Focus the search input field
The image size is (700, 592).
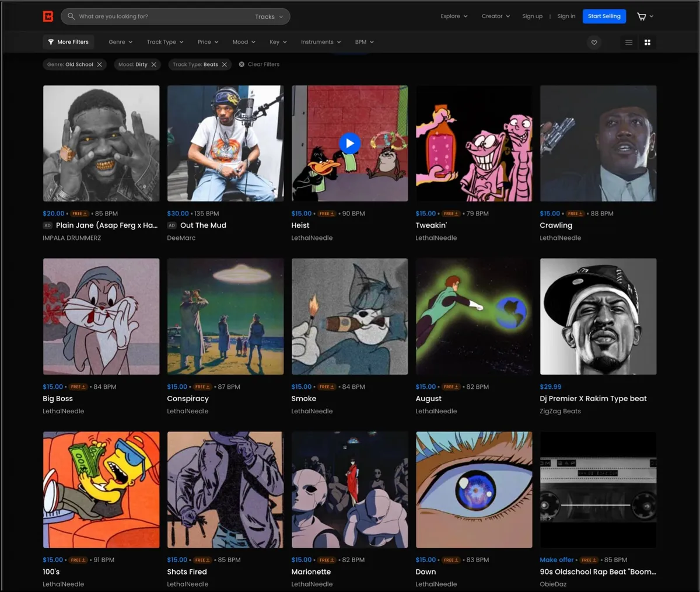(163, 16)
